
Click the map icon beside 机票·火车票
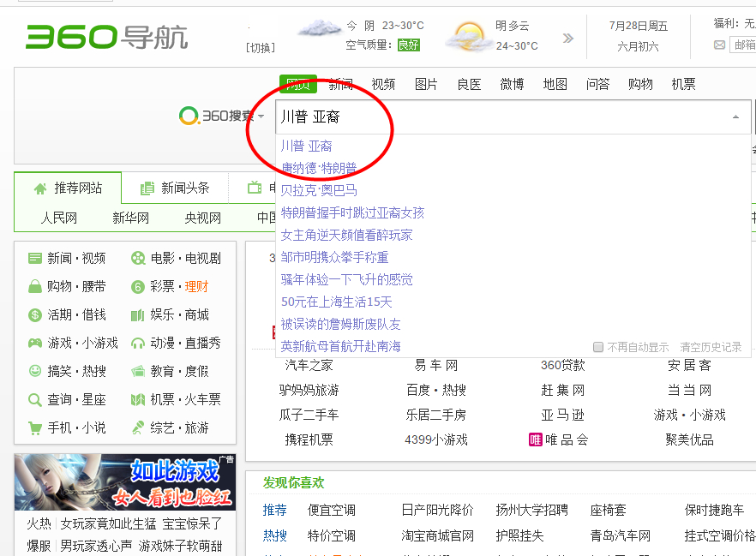coord(138,399)
